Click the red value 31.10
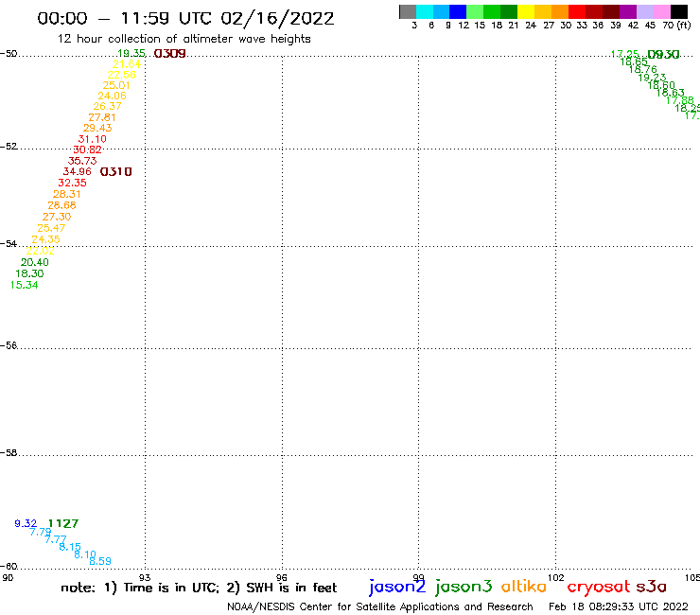Screen dimensions: 700x615 coord(93,139)
